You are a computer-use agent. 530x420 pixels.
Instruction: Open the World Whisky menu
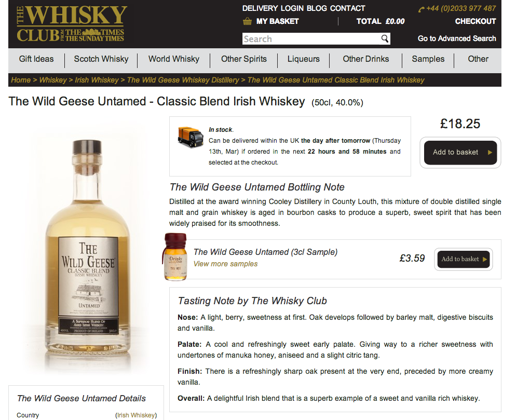point(174,59)
